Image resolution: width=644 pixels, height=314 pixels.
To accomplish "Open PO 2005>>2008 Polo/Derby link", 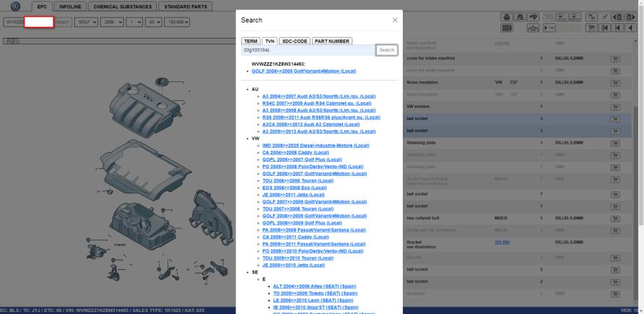I will point(313,167).
